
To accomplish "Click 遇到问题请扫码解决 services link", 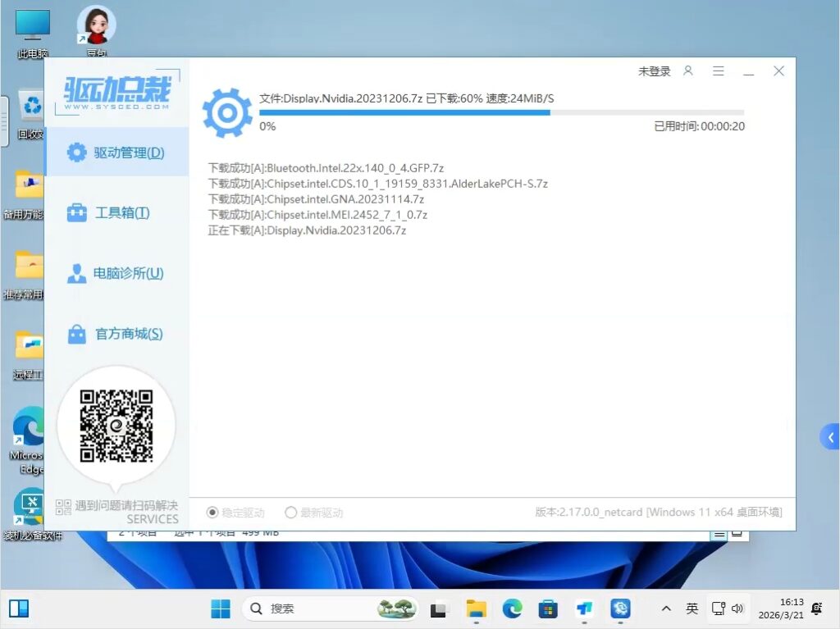I will pos(126,506).
